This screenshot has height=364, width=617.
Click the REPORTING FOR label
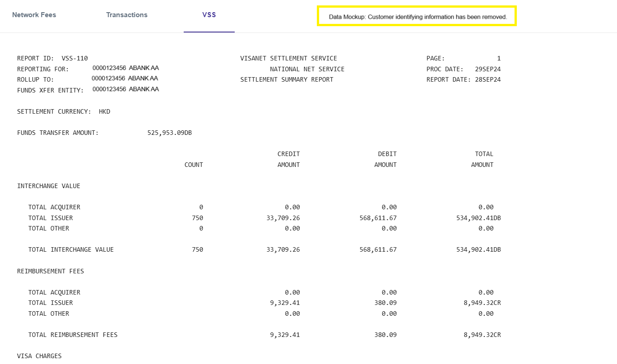point(43,69)
